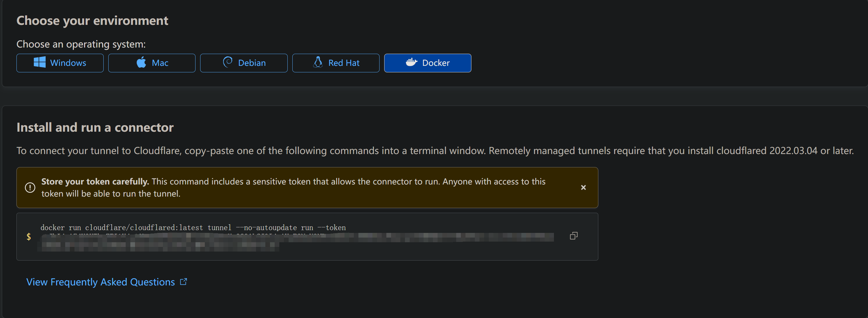This screenshot has height=318, width=868.
Task: Click the warning circle icon in the banner
Action: (x=30, y=188)
